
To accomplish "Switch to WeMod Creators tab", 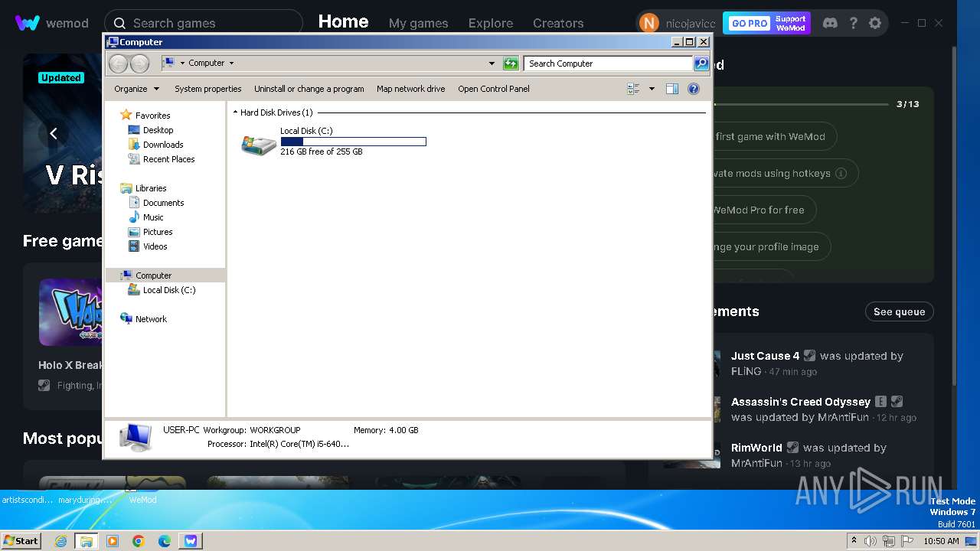I will (558, 23).
